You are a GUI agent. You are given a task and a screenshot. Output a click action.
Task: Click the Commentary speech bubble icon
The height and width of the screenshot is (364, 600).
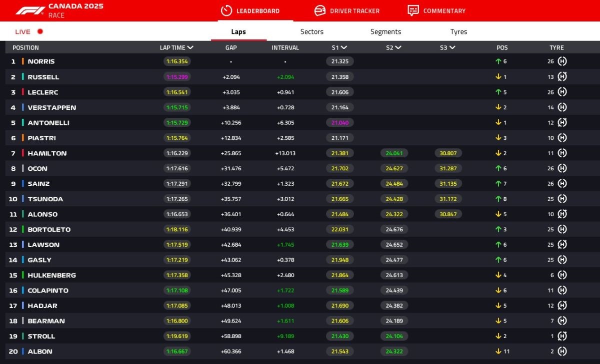[x=413, y=10]
